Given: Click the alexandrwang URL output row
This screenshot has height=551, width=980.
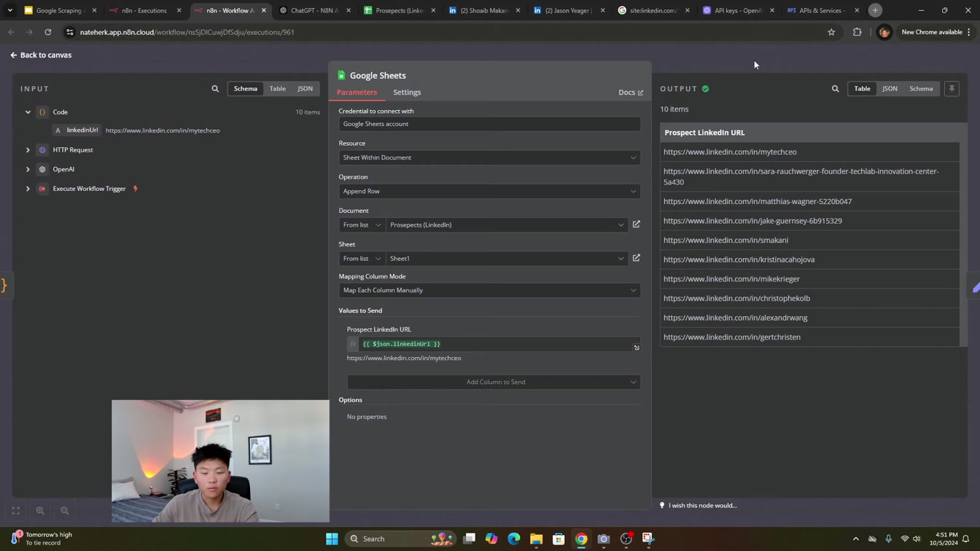Looking at the screenshot, I should tap(809, 318).
